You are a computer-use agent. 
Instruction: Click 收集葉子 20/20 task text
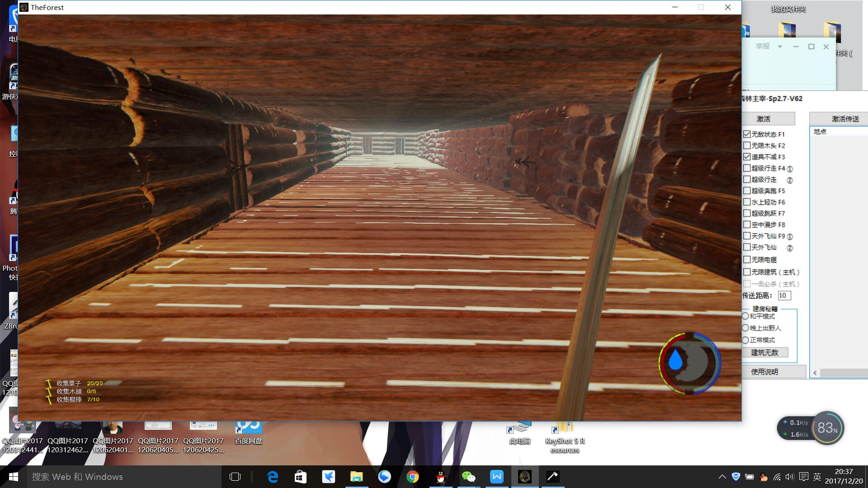(79, 383)
